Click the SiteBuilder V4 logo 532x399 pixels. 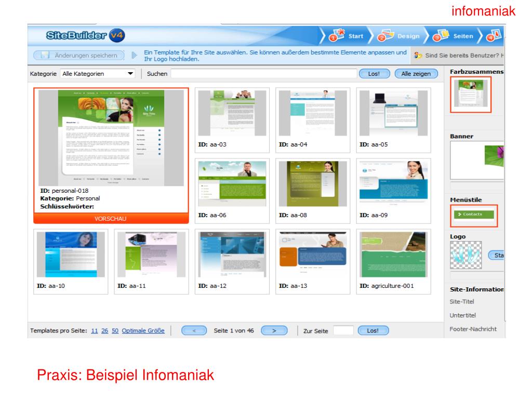(86, 35)
